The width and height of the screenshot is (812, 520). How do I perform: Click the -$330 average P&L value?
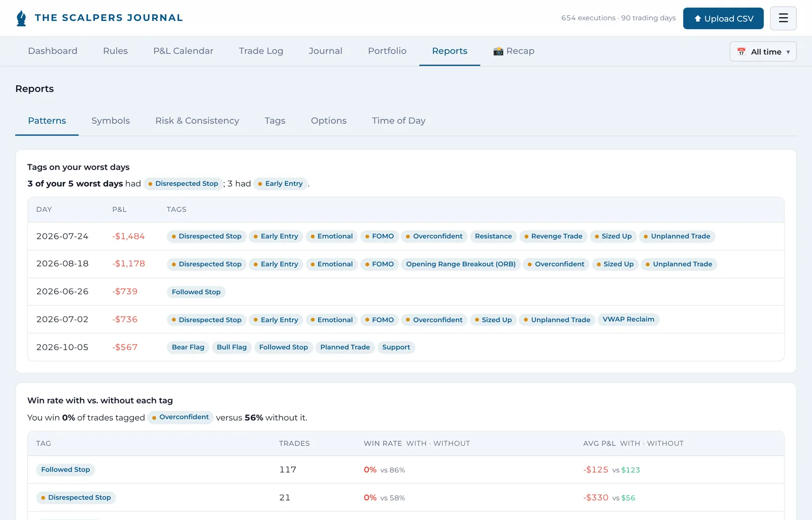tap(596, 498)
